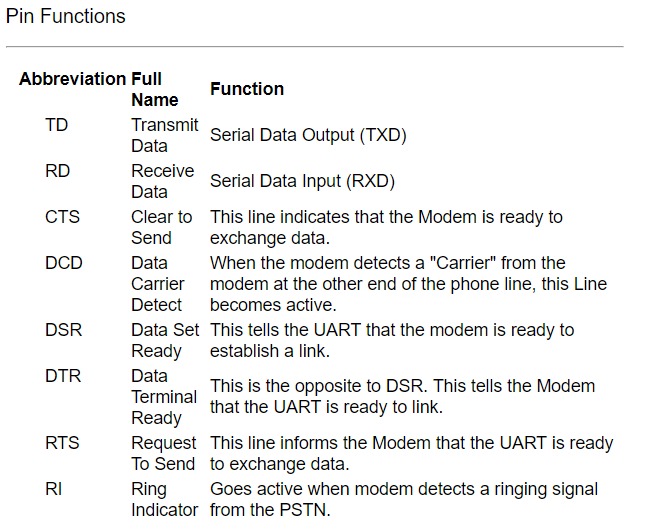The height and width of the screenshot is (529, 645).
Task: Click the CTS abbreviation
Action: point(62,217)
